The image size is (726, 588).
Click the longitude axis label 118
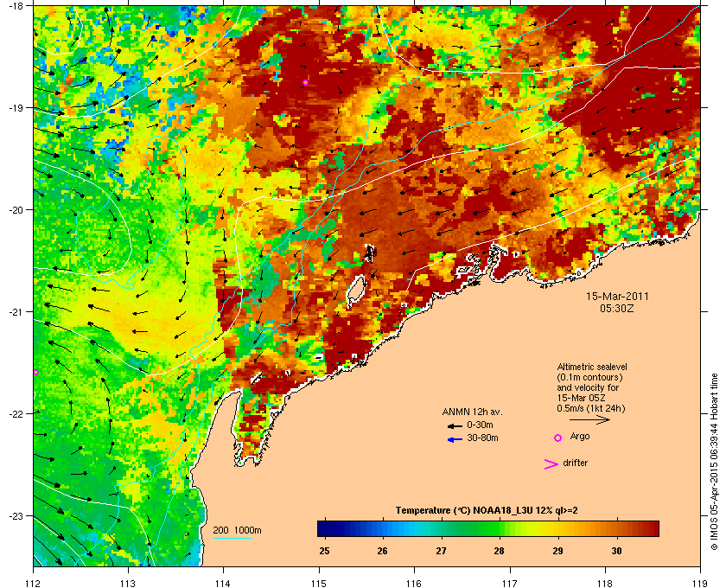(605, 583)
